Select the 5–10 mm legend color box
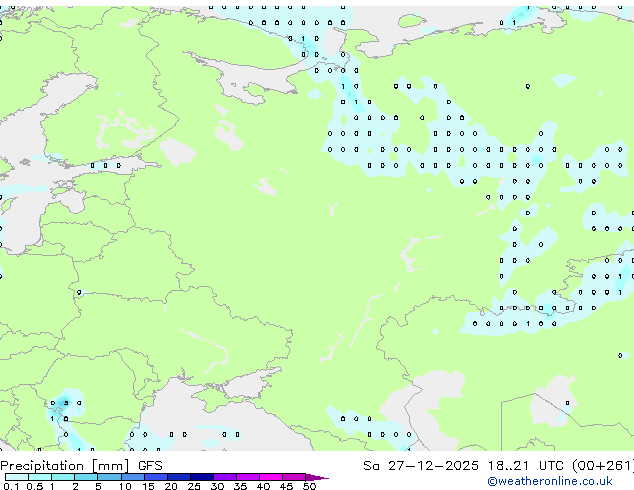This screenshot has width=634, height=490. click(x=110, y=477)
